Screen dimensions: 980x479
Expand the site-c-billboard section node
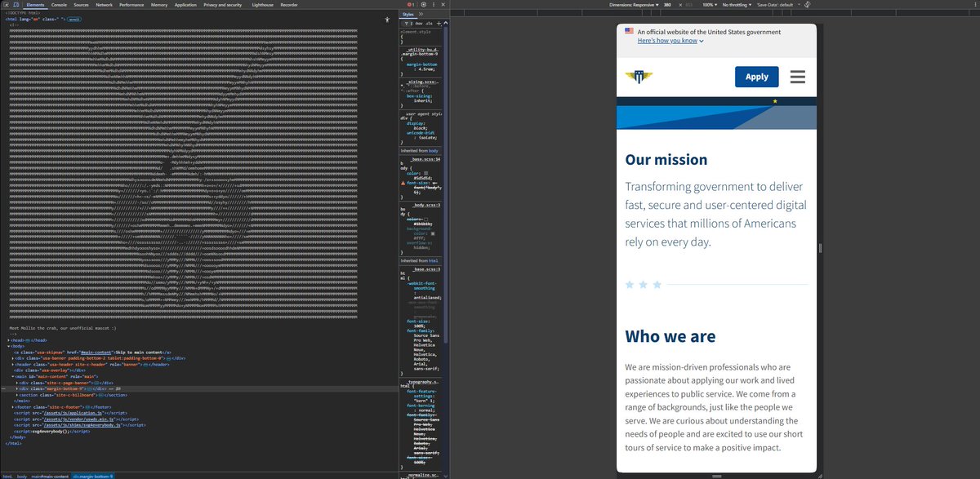point(17,394)
